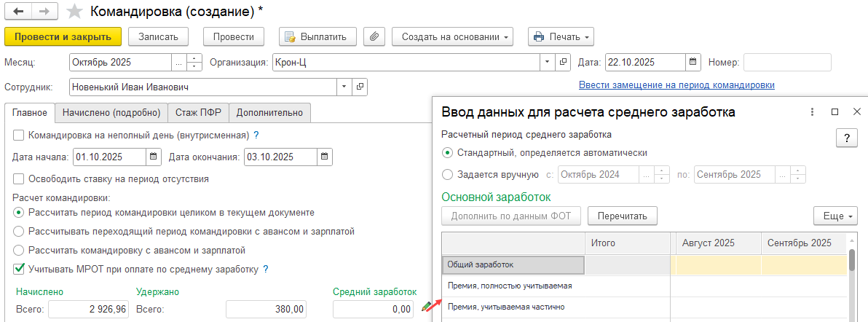Click the back navigation arrow
This screenshot has width=868, height=322.
coord(17,12)
